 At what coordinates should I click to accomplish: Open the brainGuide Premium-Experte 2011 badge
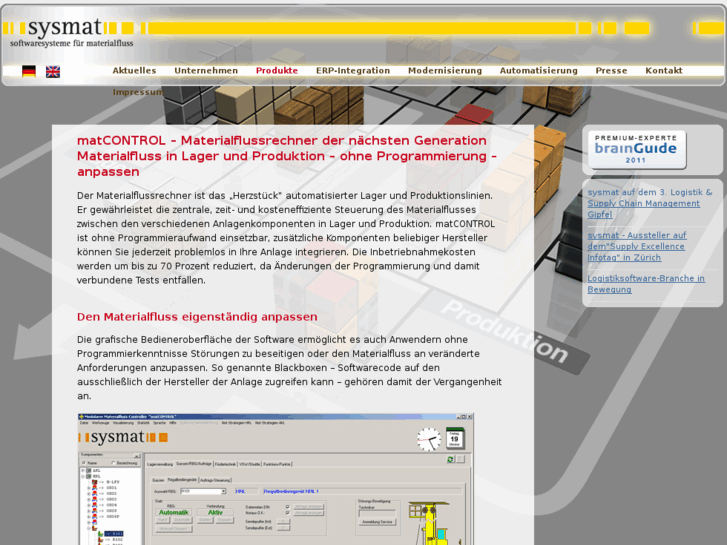point(637,149)
